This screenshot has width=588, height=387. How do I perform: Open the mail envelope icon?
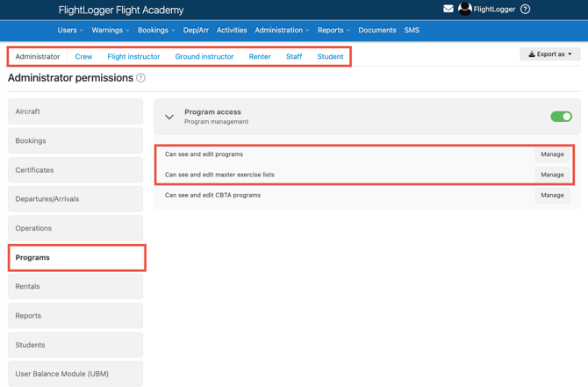[x=448, y=10]
